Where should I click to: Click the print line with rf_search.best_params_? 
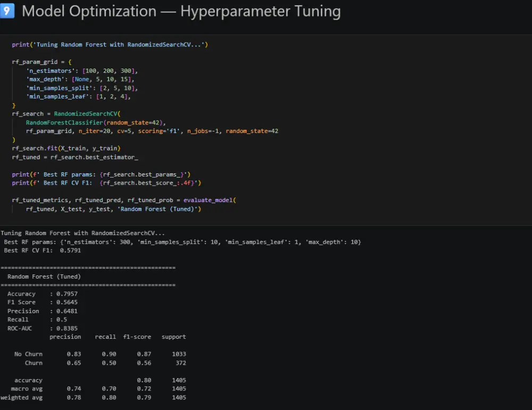[101, 174]
